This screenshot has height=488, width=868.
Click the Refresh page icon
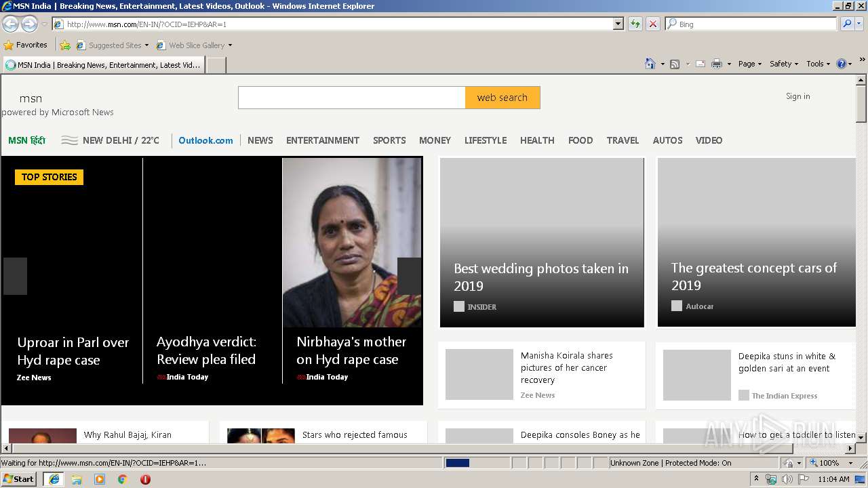pyautogui.click(x=635, y=24)
